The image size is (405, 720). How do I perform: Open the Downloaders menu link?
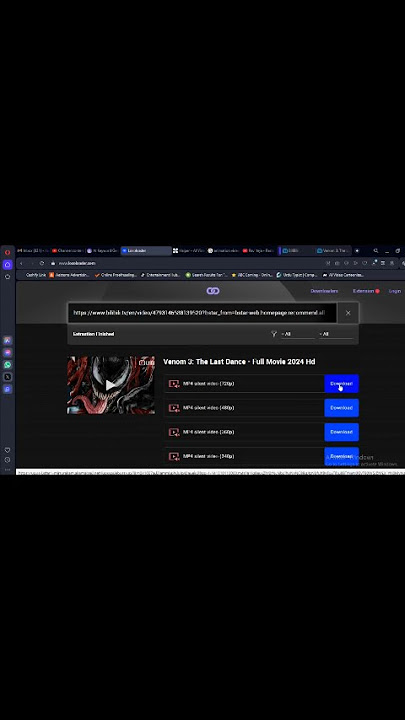click(x=324, y=291)
